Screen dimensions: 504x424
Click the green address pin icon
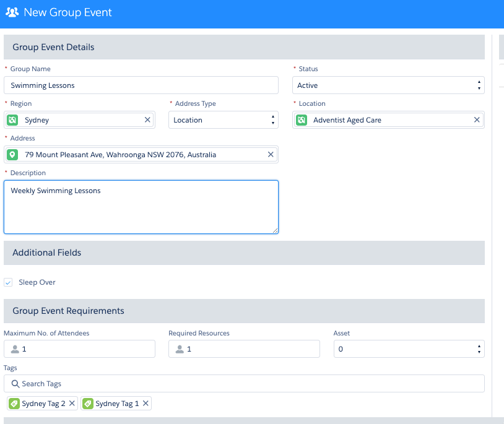(x=12, y=155)
